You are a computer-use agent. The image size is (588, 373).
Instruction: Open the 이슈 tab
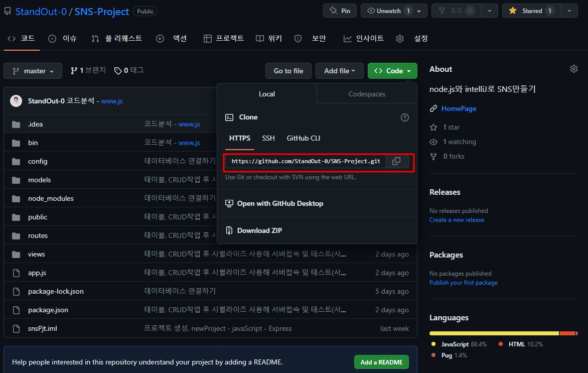coord(62,38)
